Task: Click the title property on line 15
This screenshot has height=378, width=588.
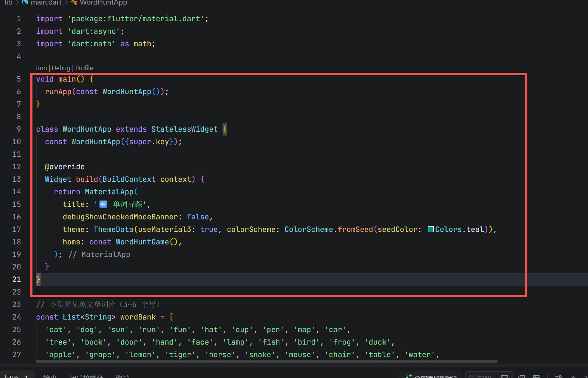Action: click(x=74, y=204)
